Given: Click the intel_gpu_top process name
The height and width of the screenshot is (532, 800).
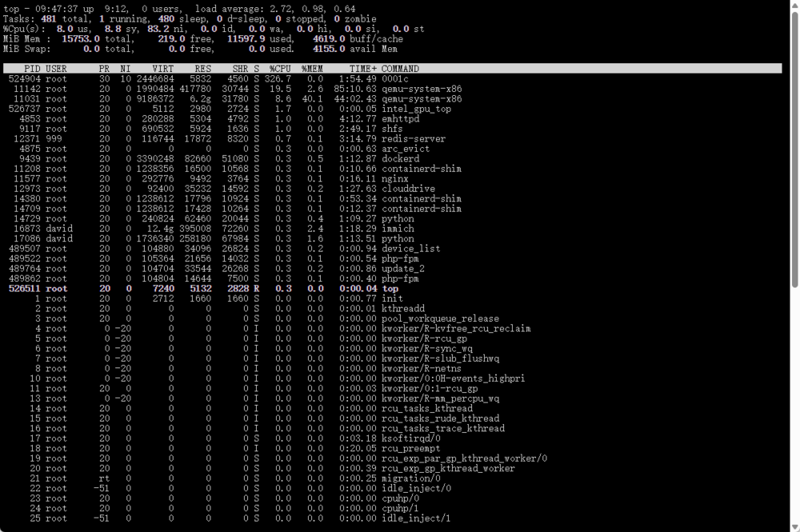Looking at the screenshot, I should click(416, 109).
